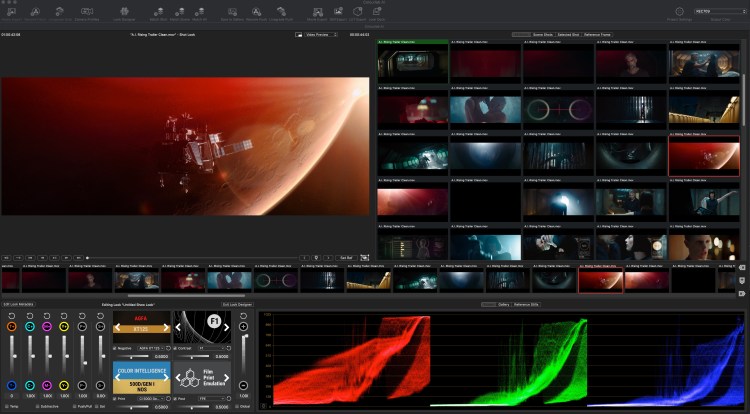
Task: Open the Media Import tool
Action: (x=11, y=11)
